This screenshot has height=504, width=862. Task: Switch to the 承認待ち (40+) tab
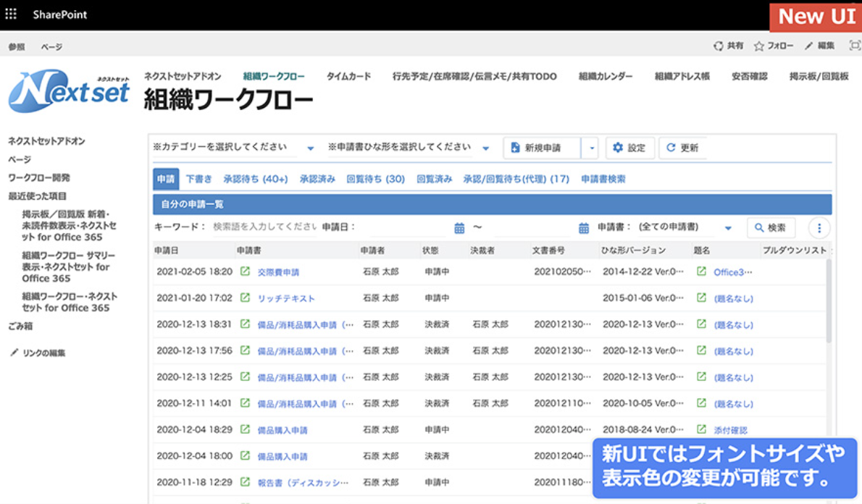point(255,179)
